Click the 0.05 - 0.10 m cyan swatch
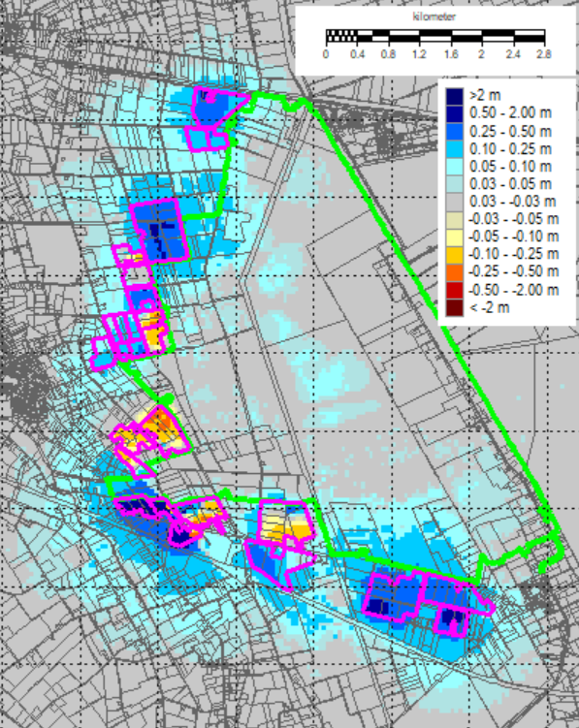 click(455, 167)
